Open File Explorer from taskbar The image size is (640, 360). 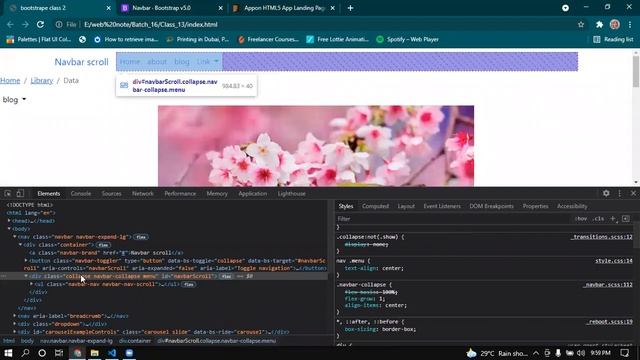click(95, 353)
